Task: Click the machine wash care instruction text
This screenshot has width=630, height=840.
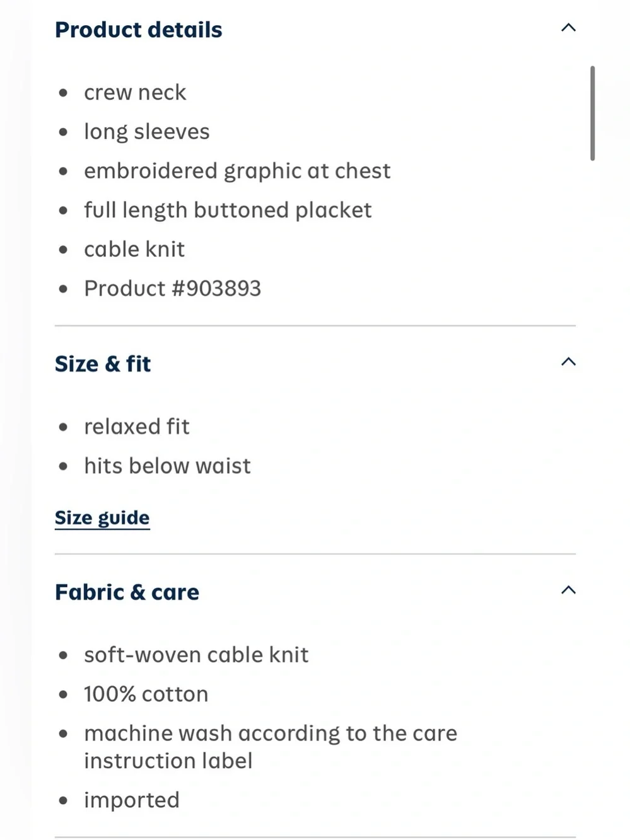Action: (271, 747)
